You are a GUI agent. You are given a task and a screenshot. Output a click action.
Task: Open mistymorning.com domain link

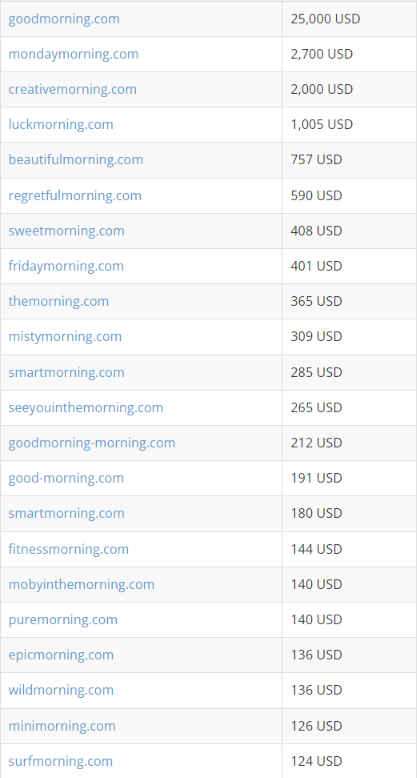click(65, 336)
